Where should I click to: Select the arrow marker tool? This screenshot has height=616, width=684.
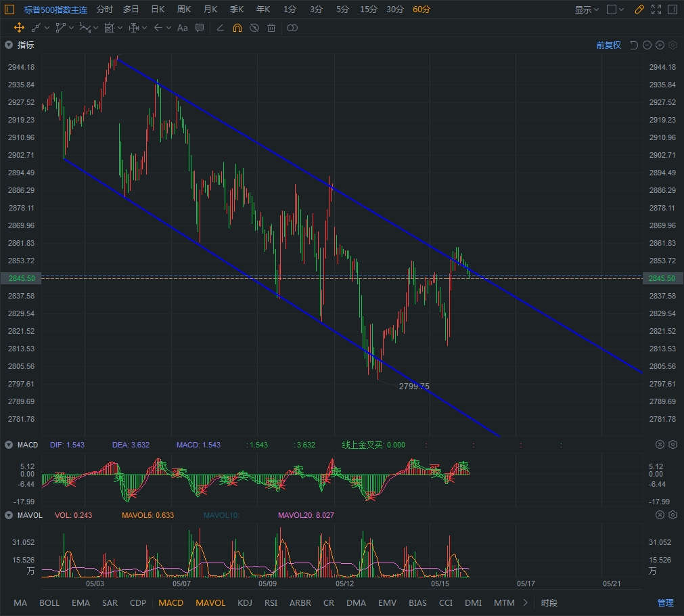pos(158,28)
